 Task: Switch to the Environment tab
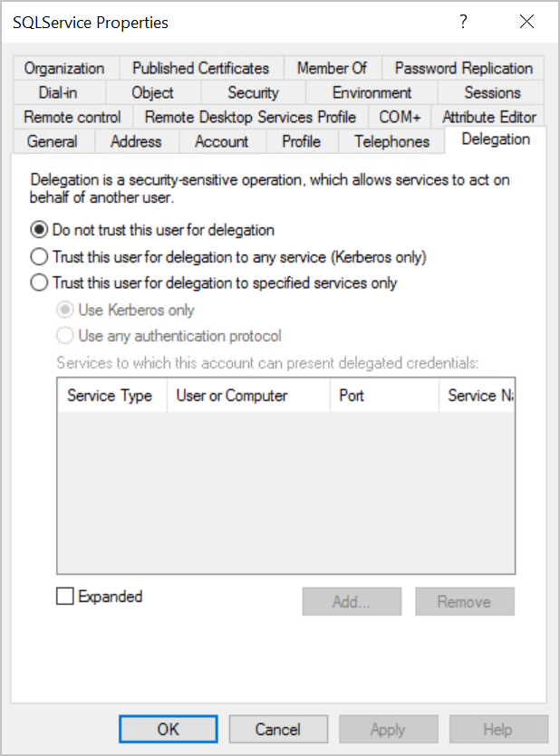click(x=372, y=92)
